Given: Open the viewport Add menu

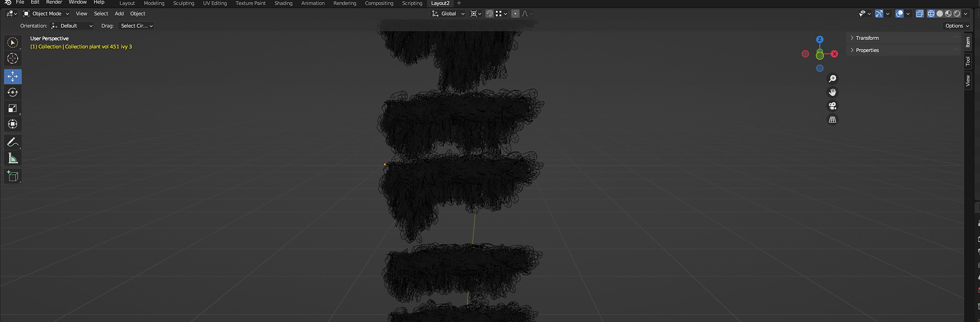Looking at the screenshot, I should [119, 14].
